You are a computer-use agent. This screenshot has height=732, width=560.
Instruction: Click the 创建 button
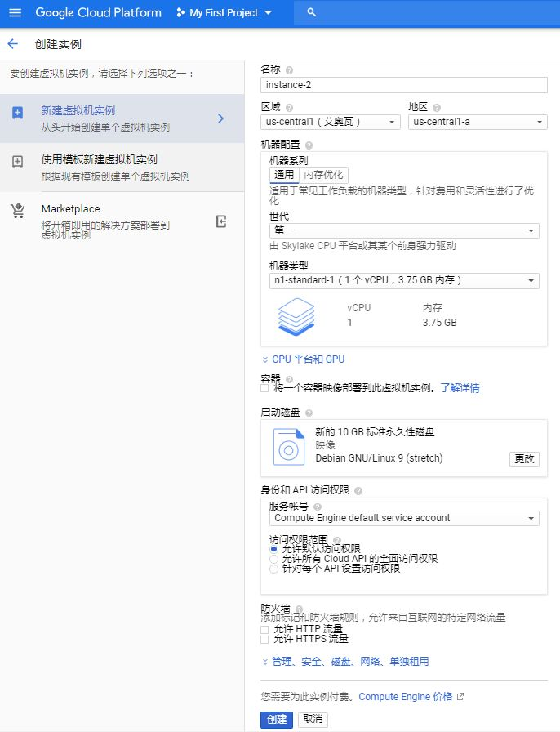pos(277,720)
